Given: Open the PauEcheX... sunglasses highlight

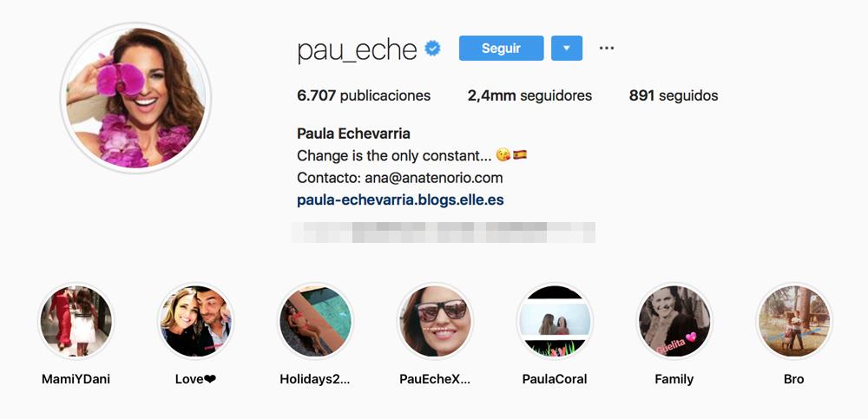Looking at the screenshot, I should [x=435, y=322].
